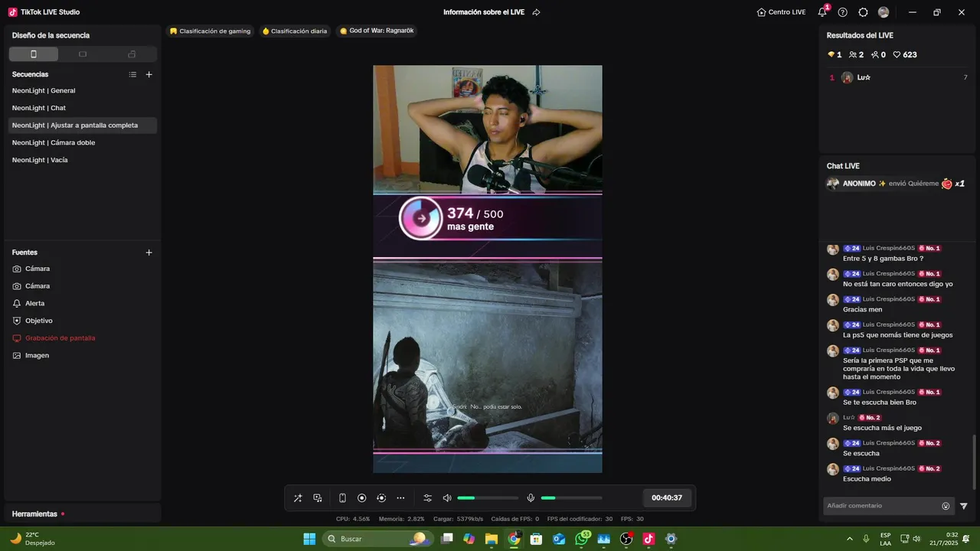Click the Lu viewer ranking row
The width and height of the screenshot is (980, 551).
tap(899, 77)
